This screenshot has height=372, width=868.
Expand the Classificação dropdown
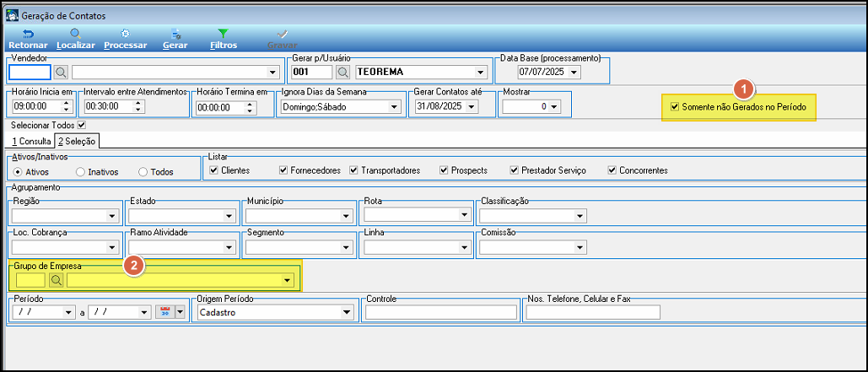tap(580, 216)
